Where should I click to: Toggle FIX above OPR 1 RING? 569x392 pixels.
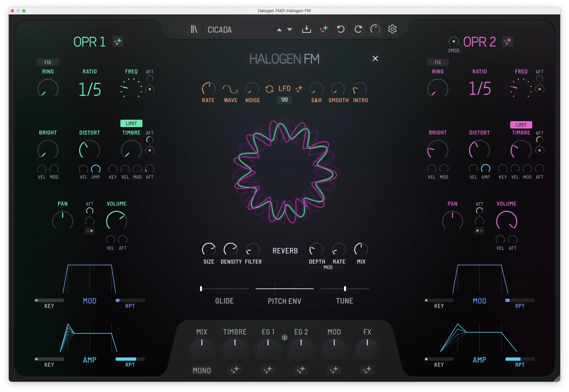48,62
